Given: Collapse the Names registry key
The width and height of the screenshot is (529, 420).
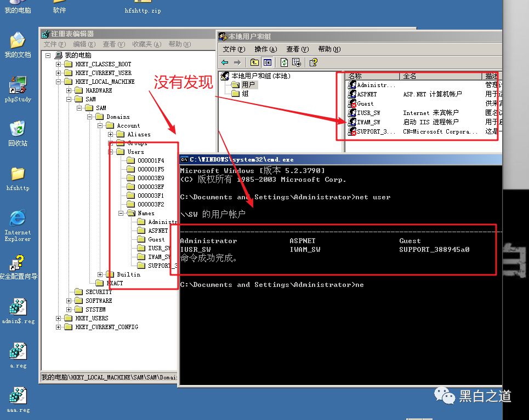Looking at the screenshot, I should point(121,213).
